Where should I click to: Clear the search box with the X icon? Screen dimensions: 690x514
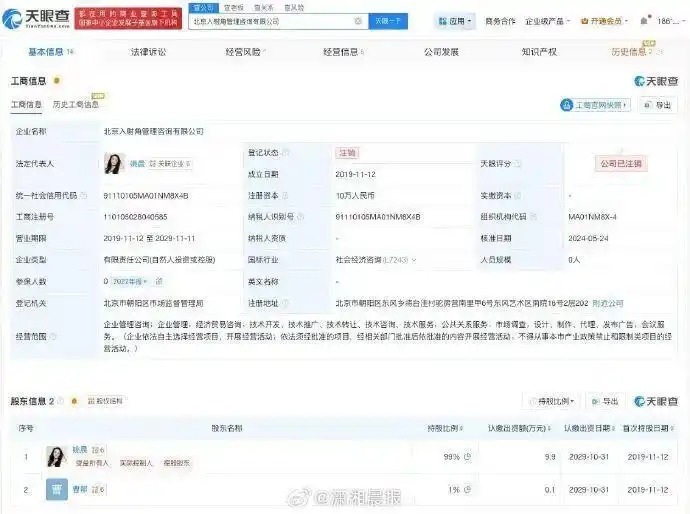(x=357, y=21)
